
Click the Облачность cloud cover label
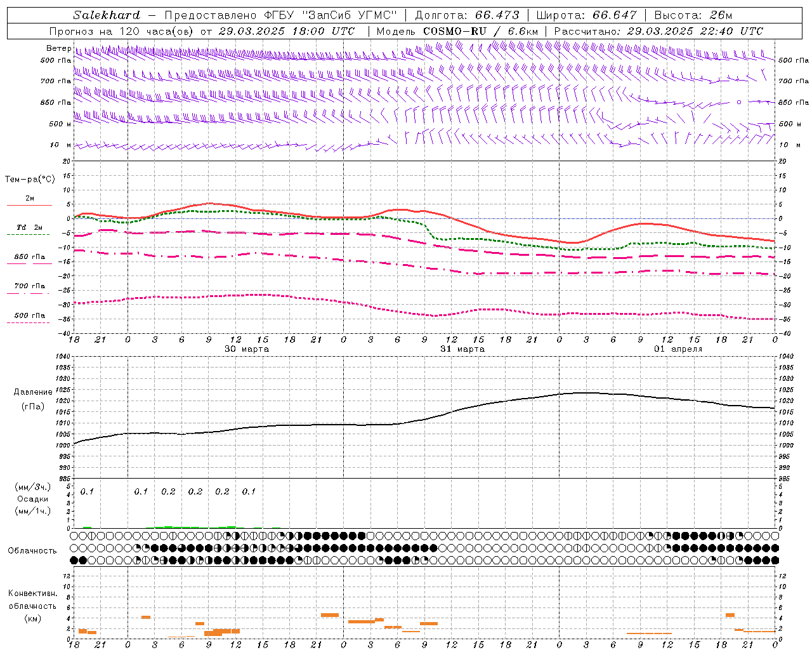(32, 551)
